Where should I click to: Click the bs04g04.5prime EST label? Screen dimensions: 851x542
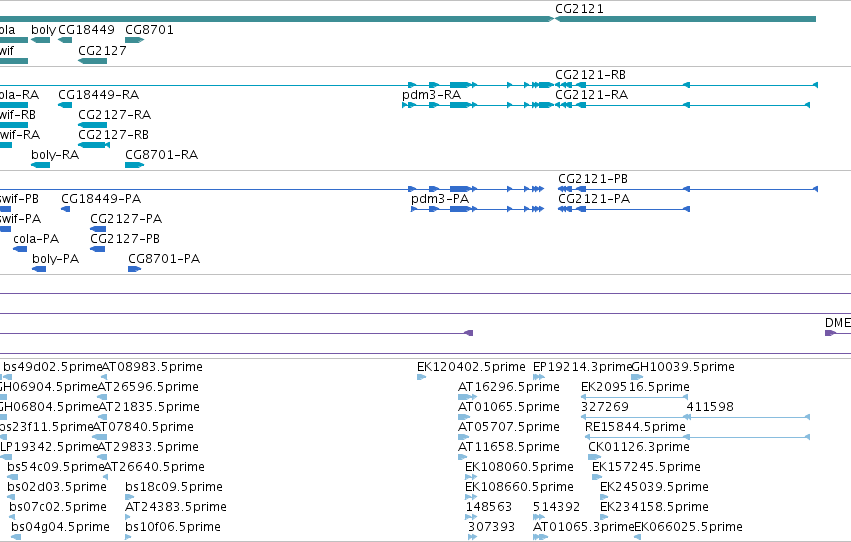tap(60, 528)
